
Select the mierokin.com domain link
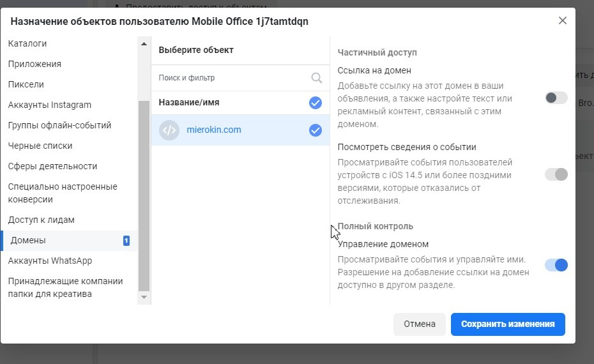(x=214, y=130)
